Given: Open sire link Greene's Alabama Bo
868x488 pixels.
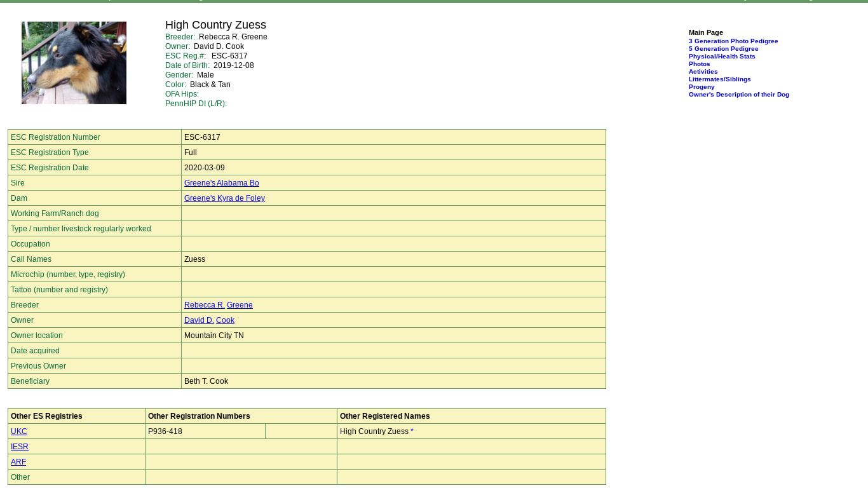Looking at the screenshot, I should click(221, 183).
